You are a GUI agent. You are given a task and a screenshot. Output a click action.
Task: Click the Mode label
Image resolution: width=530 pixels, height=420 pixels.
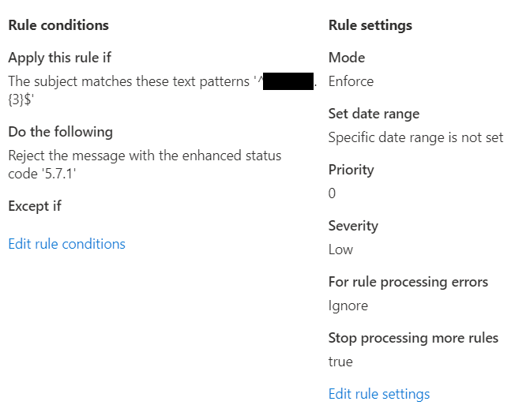[347, 58]
